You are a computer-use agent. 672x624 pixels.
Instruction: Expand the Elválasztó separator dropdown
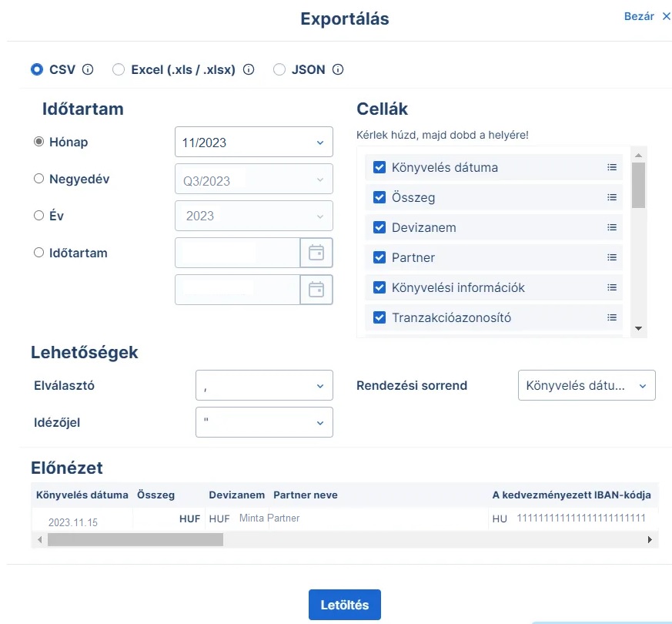click(x=264, y=385)
